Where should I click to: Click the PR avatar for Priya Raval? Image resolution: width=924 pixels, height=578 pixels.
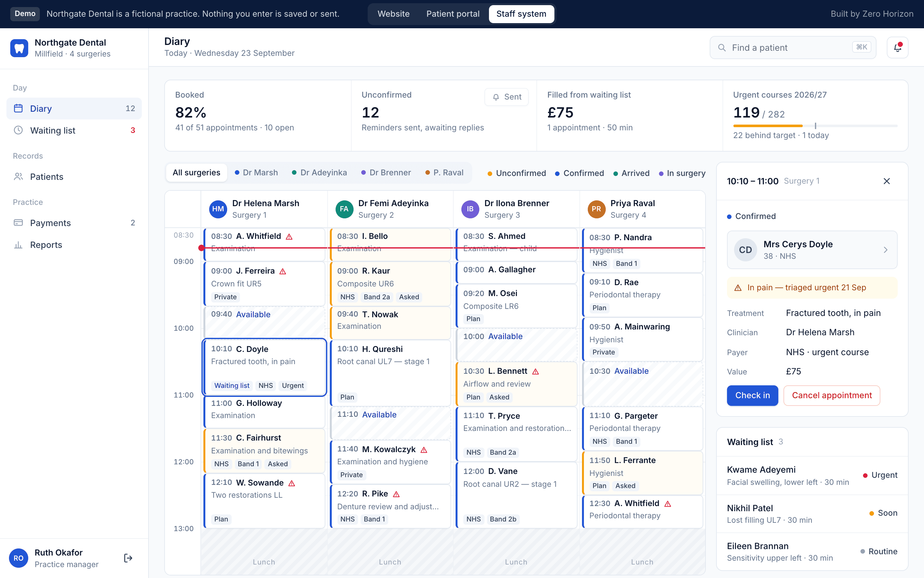[596, 209]
